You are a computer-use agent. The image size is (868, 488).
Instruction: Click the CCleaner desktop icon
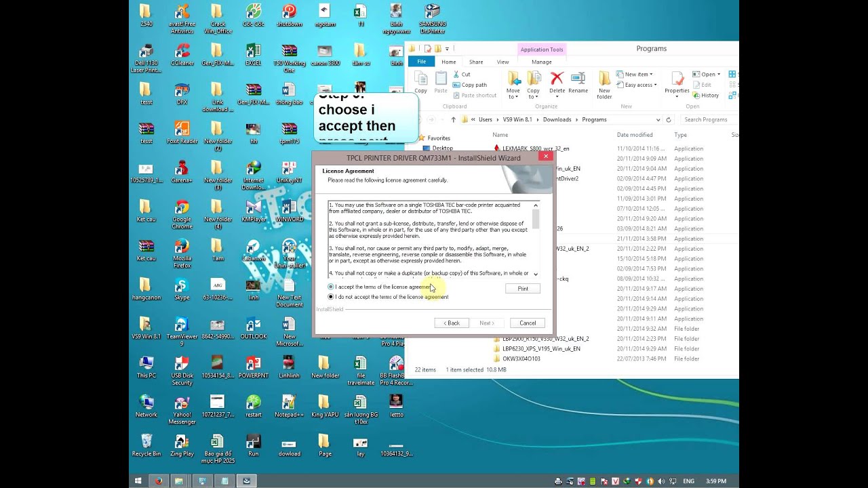(182, 56)
